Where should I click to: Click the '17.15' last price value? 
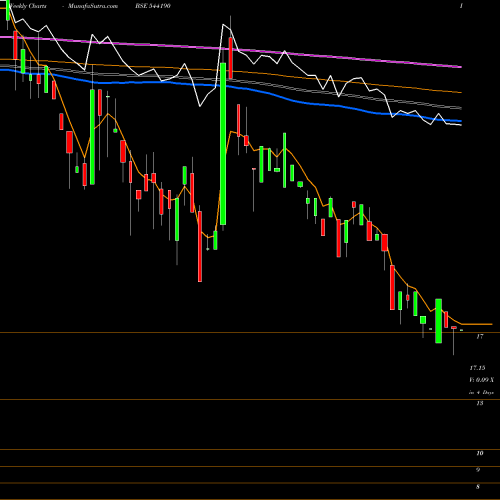tap(477, 368)
